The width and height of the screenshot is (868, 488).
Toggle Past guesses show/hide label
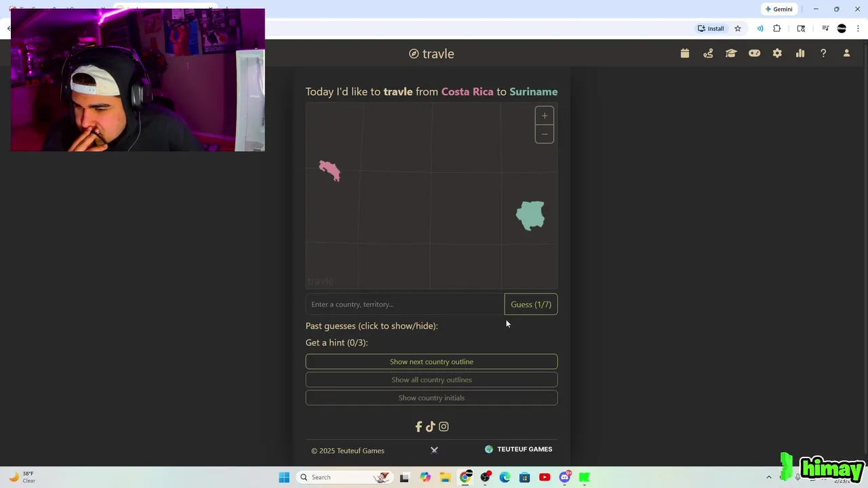[x=372, y=326]
